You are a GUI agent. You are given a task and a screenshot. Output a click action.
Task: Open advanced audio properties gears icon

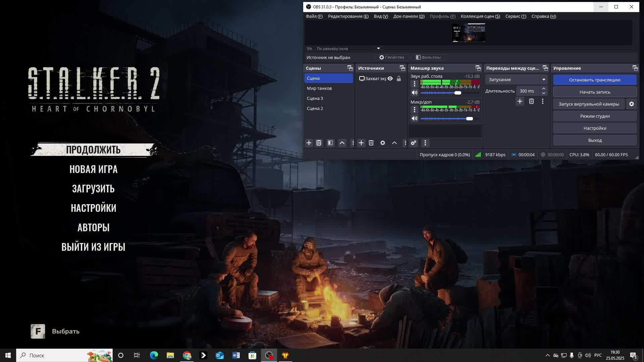[x=414, y=143]
